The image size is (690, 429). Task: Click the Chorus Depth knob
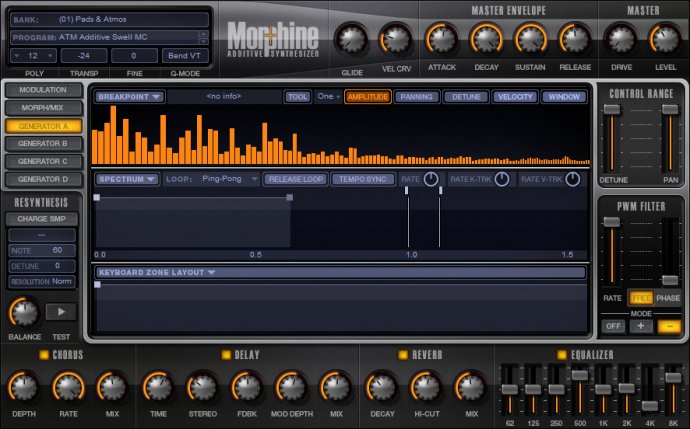(24, 387)
